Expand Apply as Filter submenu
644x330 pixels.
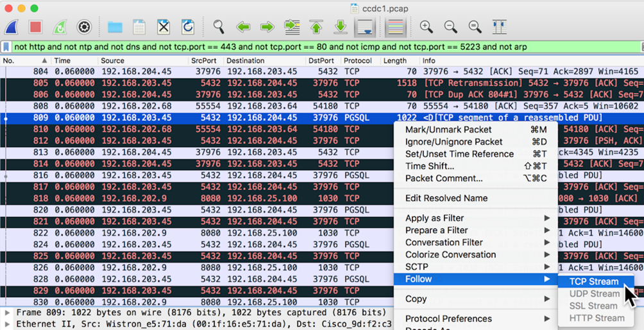click(x=476, y=218)
